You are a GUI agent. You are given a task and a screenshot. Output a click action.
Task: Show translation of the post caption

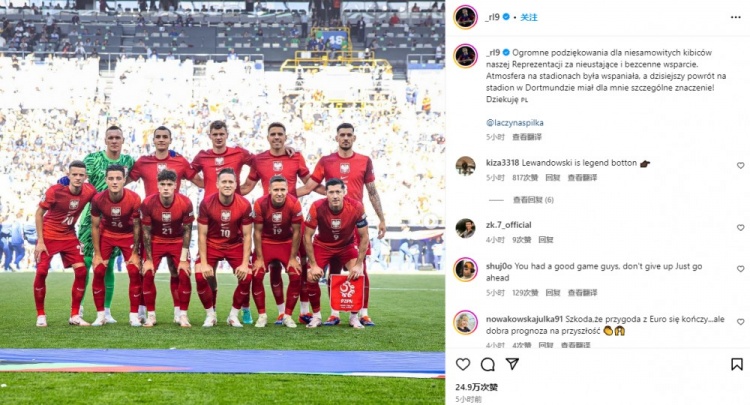(527, 137)
